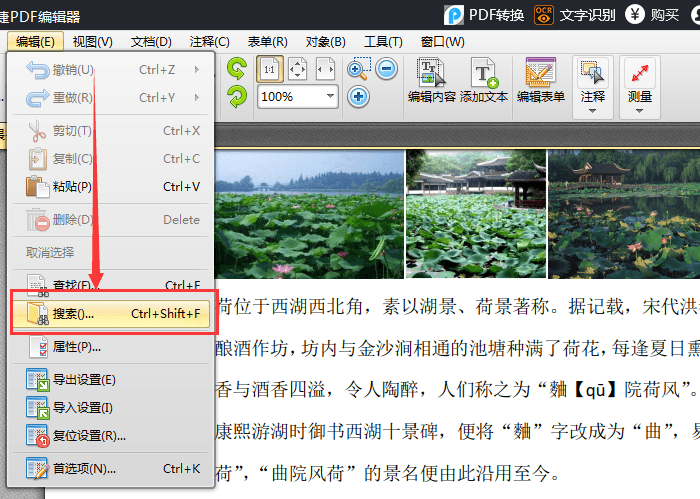Image resolution: width=700 pixels, height=499 pixels.
Task: Open the 100% zoom level dropdown
Action: point(331,97)
